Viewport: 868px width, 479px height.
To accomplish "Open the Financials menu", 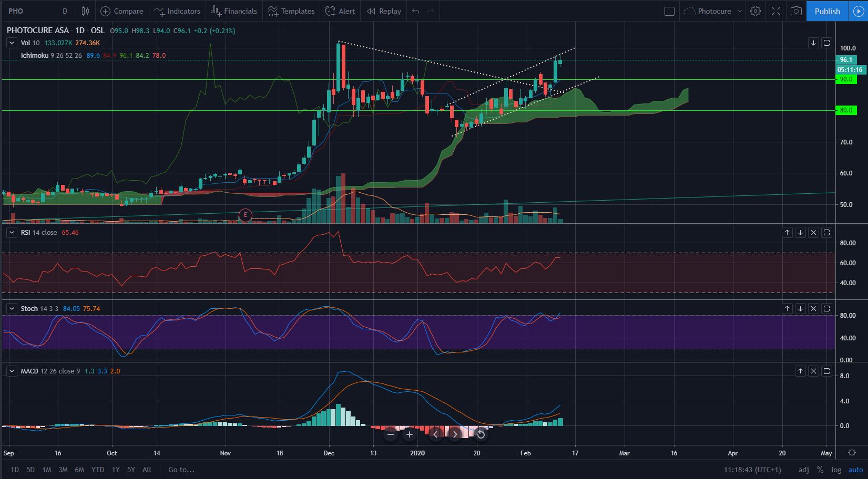I will tap(234, 11).
